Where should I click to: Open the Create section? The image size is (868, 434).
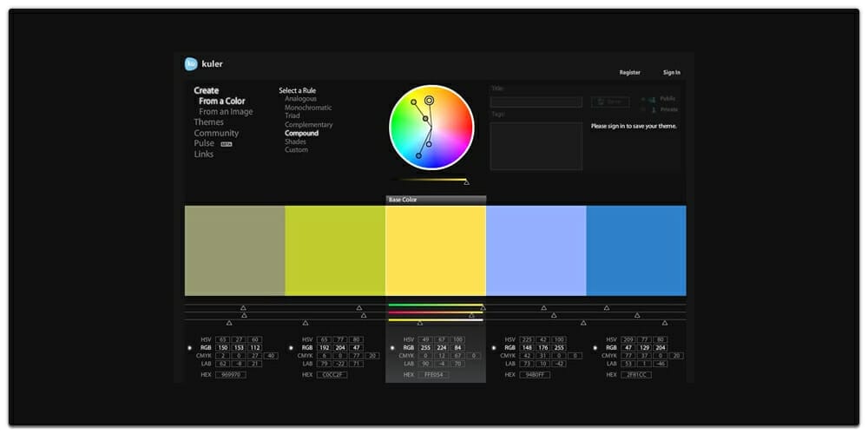tap(207, 90)
